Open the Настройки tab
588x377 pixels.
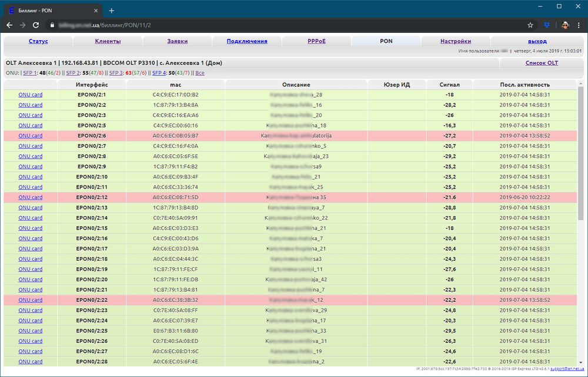(456, 41)
